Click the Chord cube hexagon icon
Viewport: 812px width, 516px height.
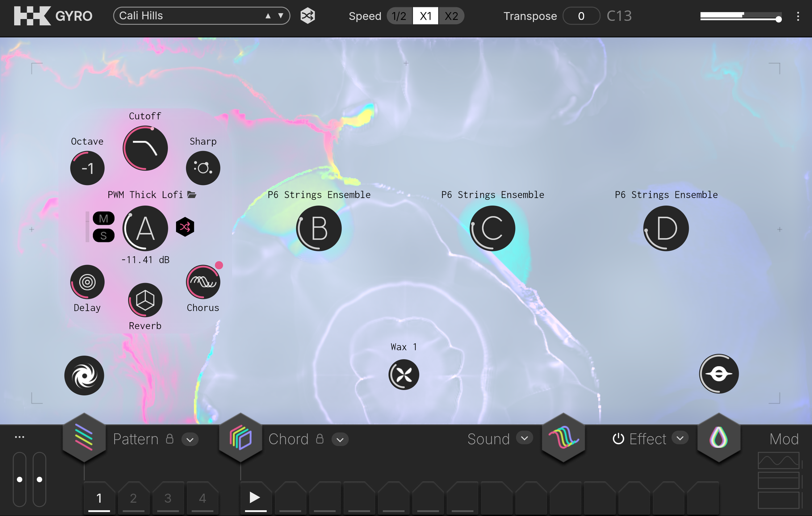click(x=240, y=437)
